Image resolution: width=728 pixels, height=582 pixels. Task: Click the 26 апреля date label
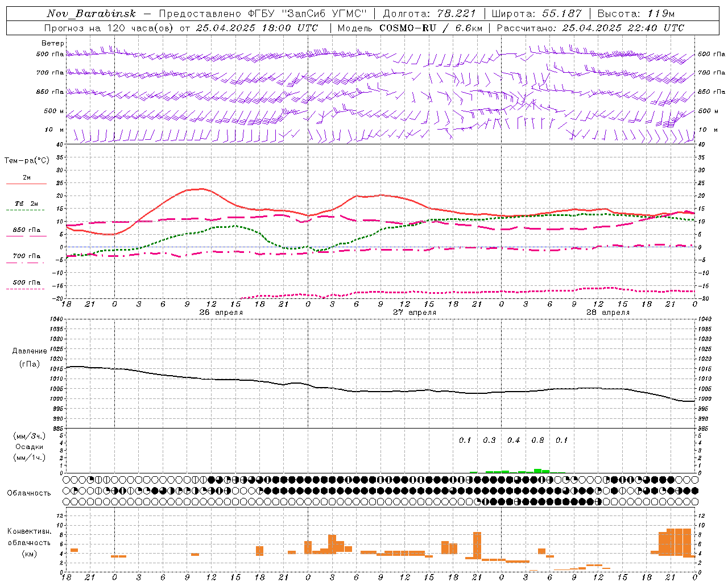pyautogui.click(x=221, y=313)
